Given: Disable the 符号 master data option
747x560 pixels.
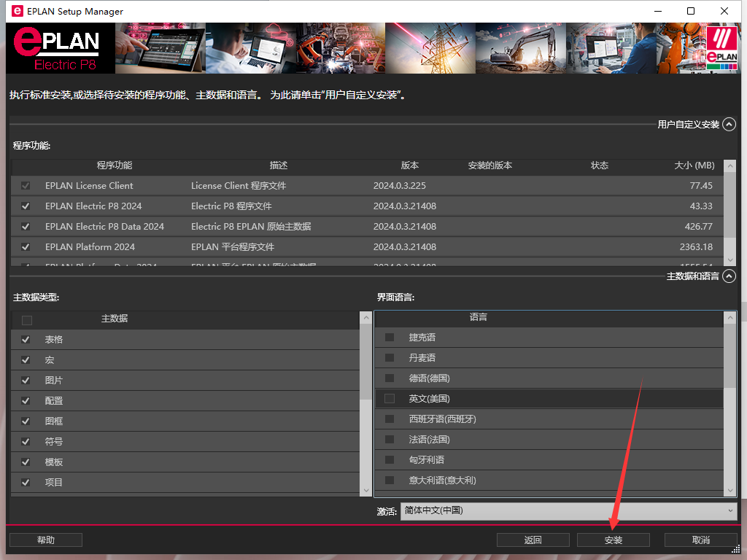Looking at the screenshot, I should pyautogui.click(x=25, y=441).
